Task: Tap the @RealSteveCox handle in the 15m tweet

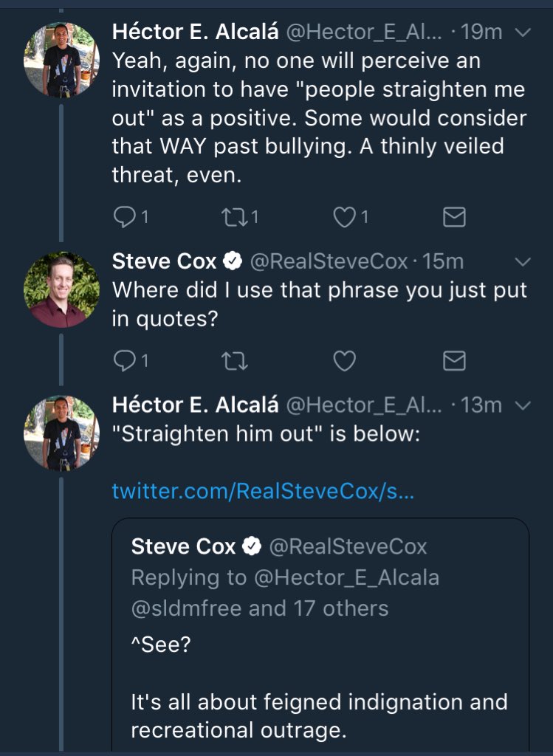Action: pos(329,261)
